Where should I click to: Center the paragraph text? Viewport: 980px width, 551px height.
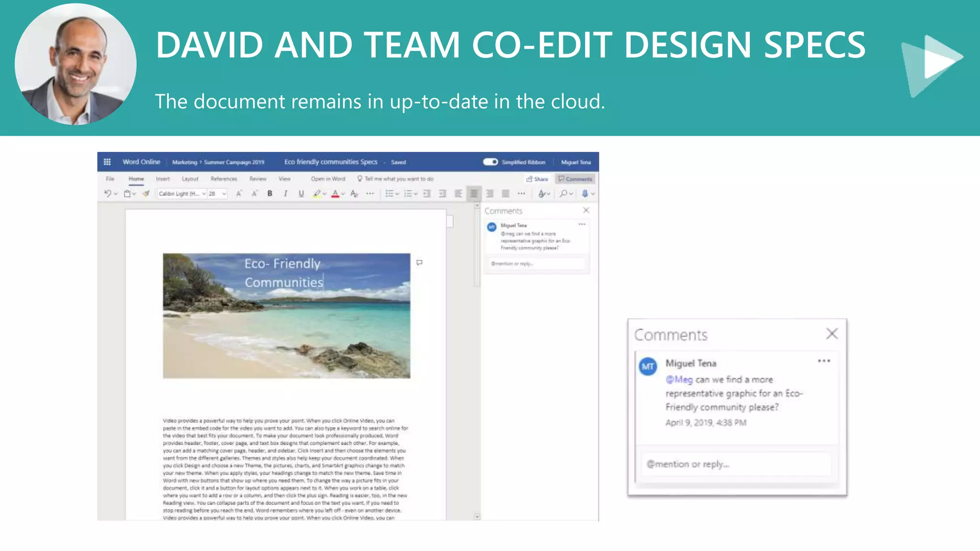(474, 194)
